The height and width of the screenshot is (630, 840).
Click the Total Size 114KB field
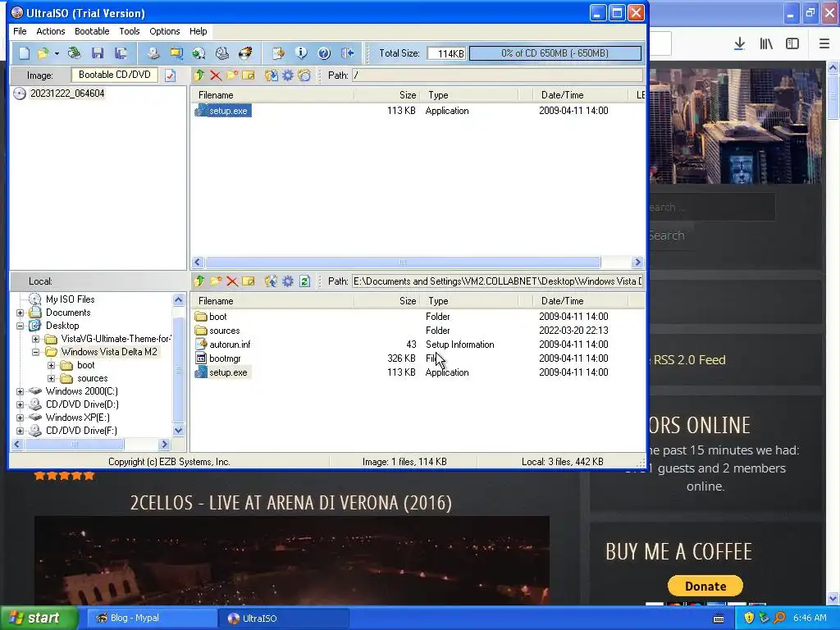click(x=446, y=53)
